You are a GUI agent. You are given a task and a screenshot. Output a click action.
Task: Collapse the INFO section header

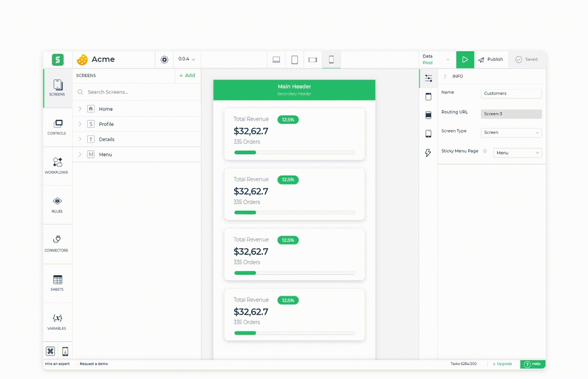pos(445,76)
